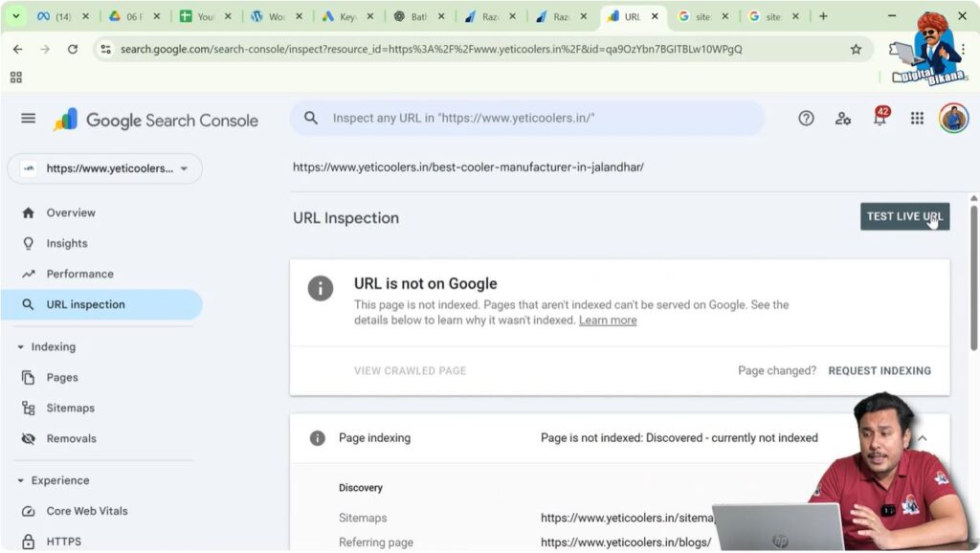Bookmark this page with star icon
980x553 pixels.
[x=856, y=49]
